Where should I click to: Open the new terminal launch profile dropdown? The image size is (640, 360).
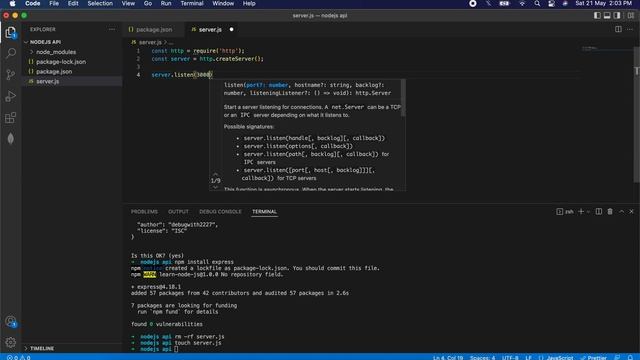pos(588,211)
